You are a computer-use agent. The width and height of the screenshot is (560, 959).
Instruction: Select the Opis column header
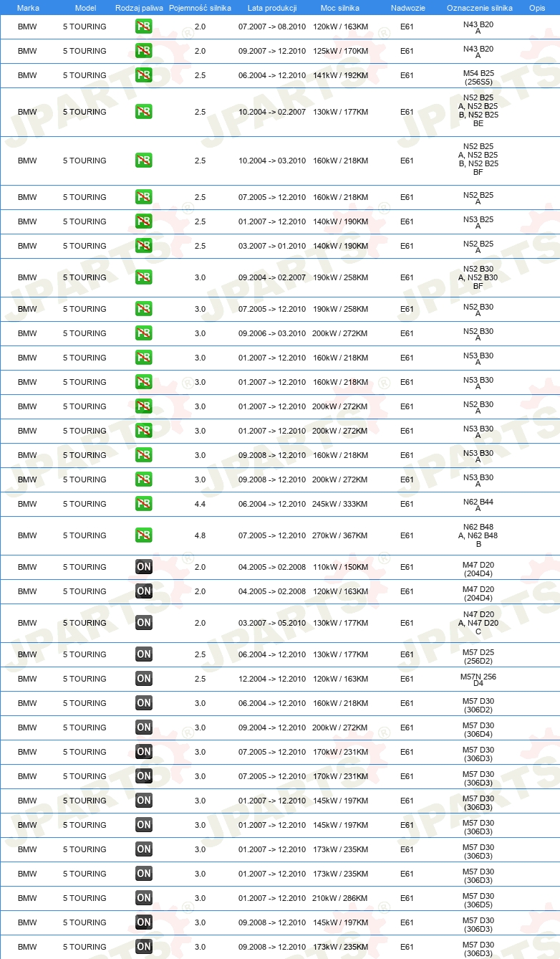tap(537, 7)
